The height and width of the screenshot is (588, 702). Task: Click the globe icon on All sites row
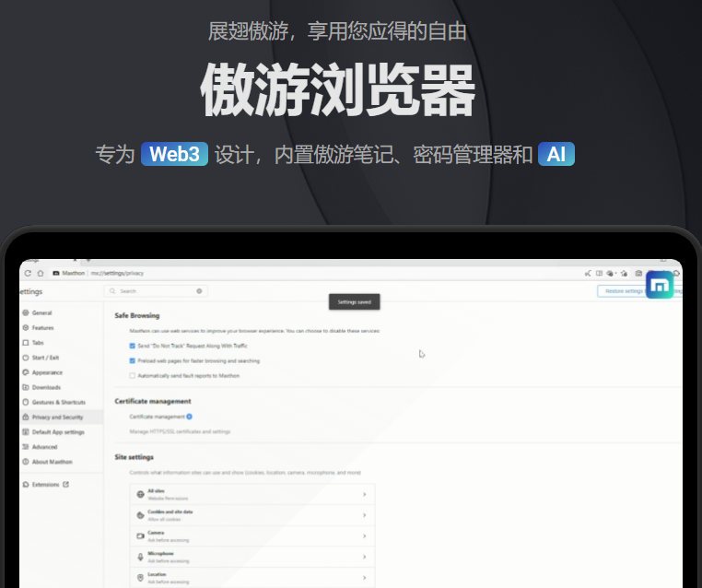[140, 494]
